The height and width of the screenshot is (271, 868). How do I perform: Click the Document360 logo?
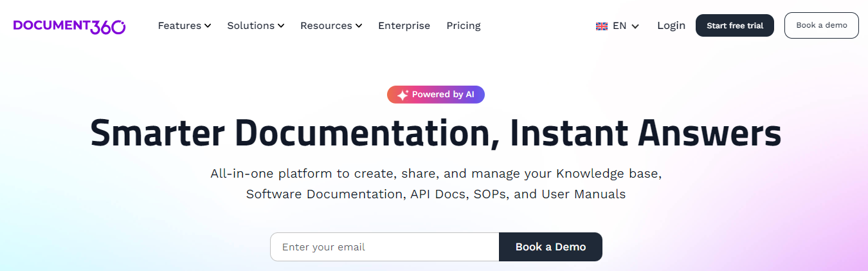coord(69,26)
